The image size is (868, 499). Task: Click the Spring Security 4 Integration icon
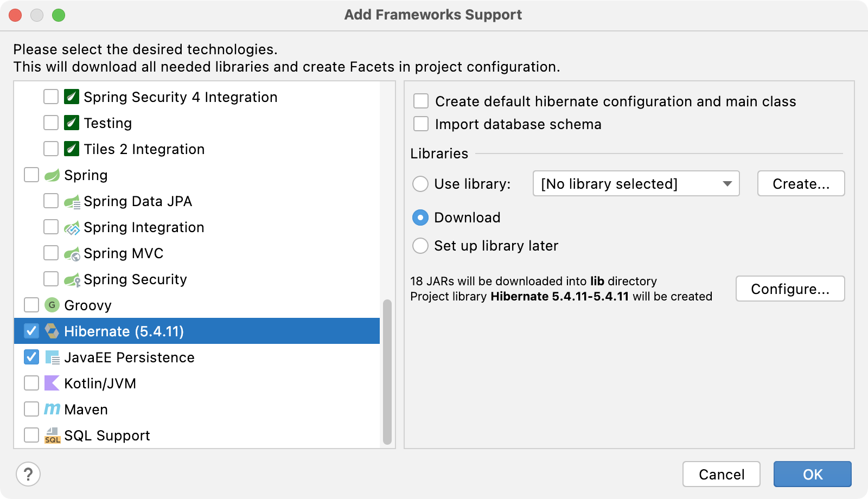72,97
